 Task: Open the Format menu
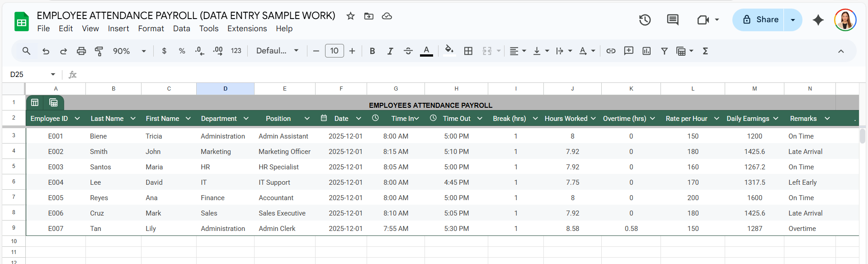151,29
